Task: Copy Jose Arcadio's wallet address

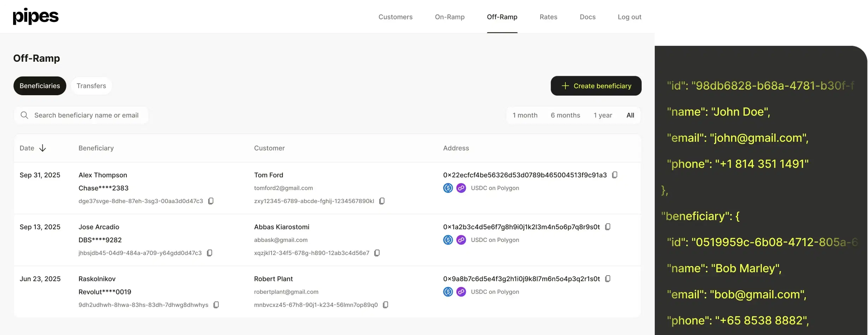Action: [x=608, y=227]
